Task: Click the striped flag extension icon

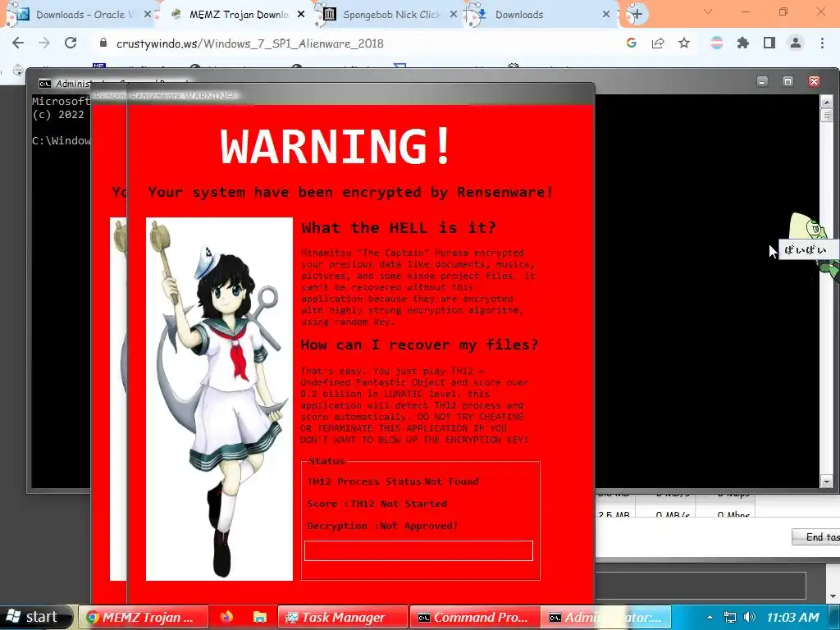Action: point(717,43)
